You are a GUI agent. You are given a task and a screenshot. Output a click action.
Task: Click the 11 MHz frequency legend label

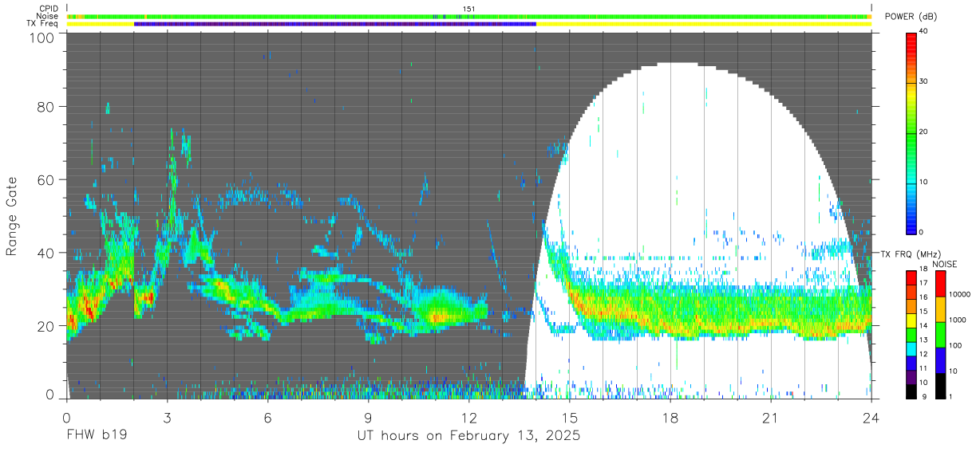(924, 368)
